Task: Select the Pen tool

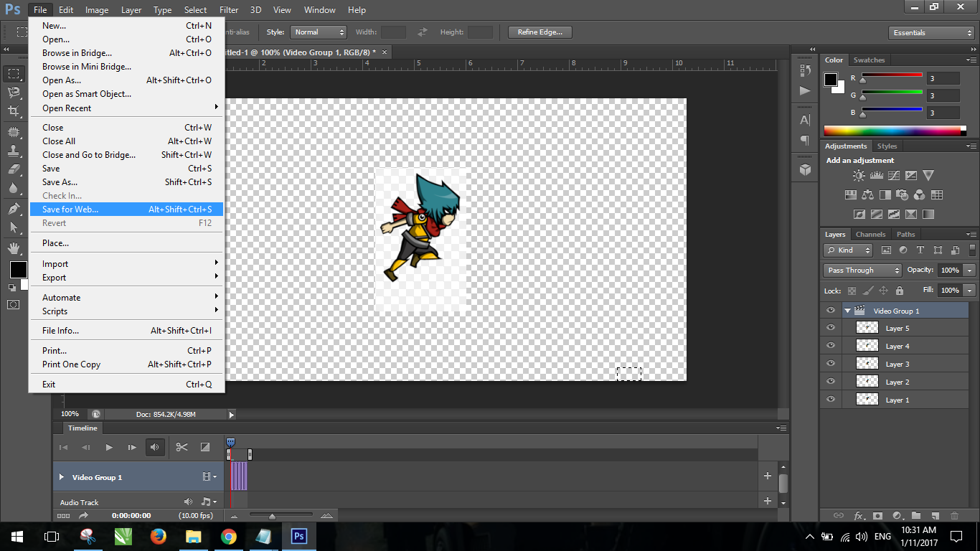Action: click(x=14, y=209)
